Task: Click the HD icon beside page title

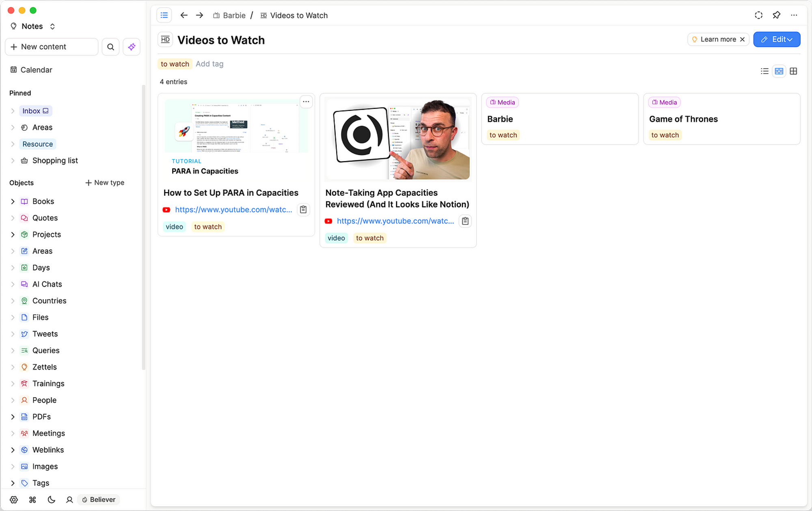Action: pos(165,40)
